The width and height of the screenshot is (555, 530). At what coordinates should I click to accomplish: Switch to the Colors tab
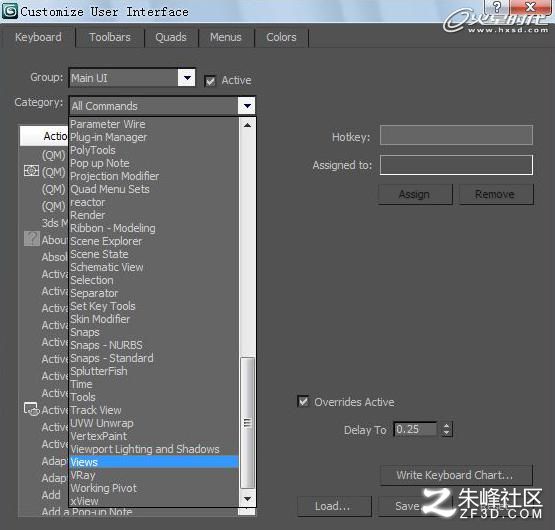click(281, 37)
